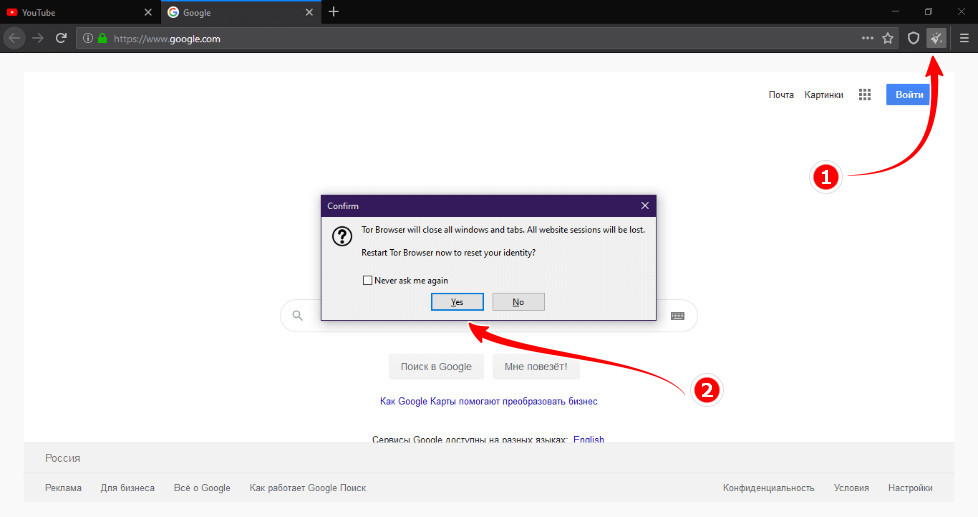Viewport: 978px width, 517px height.
Task: Open the security level shield icon
Action: point(913,38)
